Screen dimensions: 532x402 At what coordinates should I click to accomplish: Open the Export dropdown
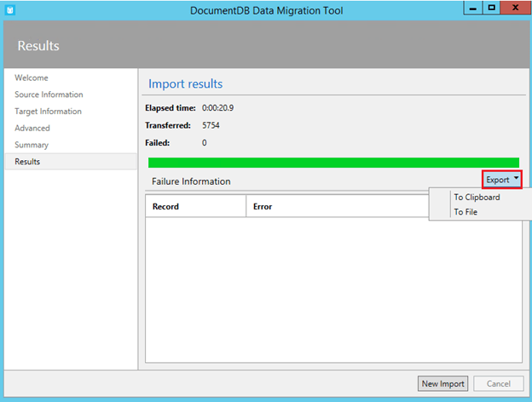[501, 180]
